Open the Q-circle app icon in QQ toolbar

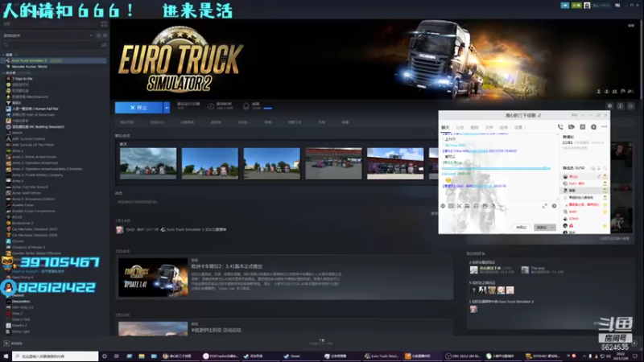[x=593, y=127]
